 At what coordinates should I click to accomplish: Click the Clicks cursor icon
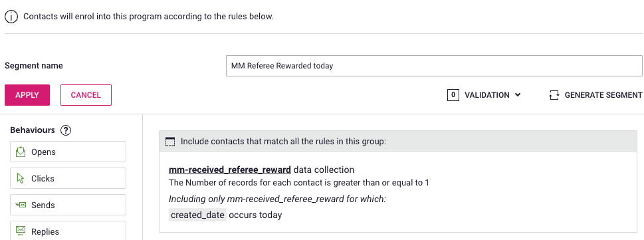pyautogui.click(x=21, y=178)
